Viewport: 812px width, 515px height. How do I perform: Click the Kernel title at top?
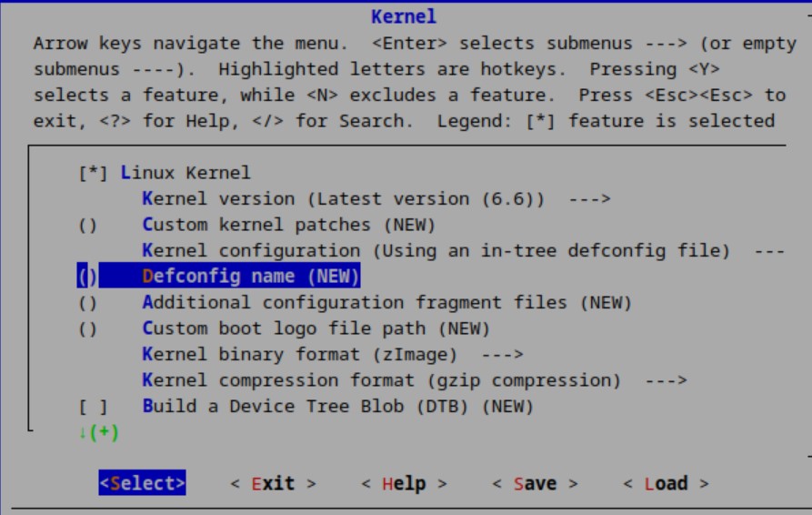[404, 16]
